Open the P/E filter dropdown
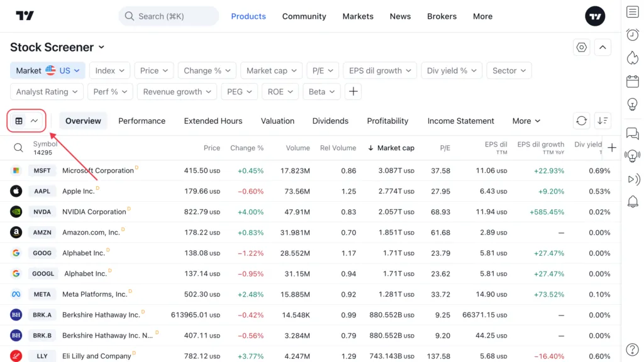The width and height of the screenshot is (644, 362). [323, 70]
